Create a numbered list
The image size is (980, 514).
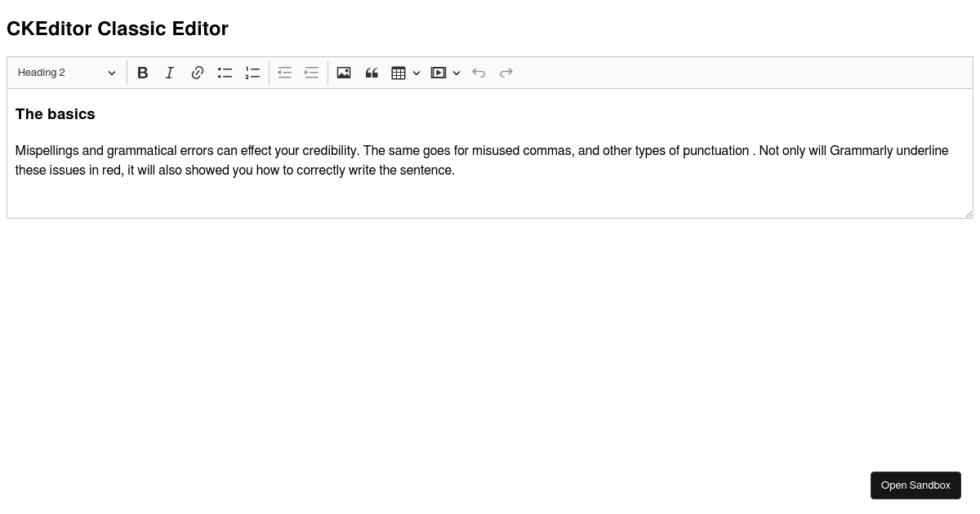pyautogui.click(x=252, y=73)
